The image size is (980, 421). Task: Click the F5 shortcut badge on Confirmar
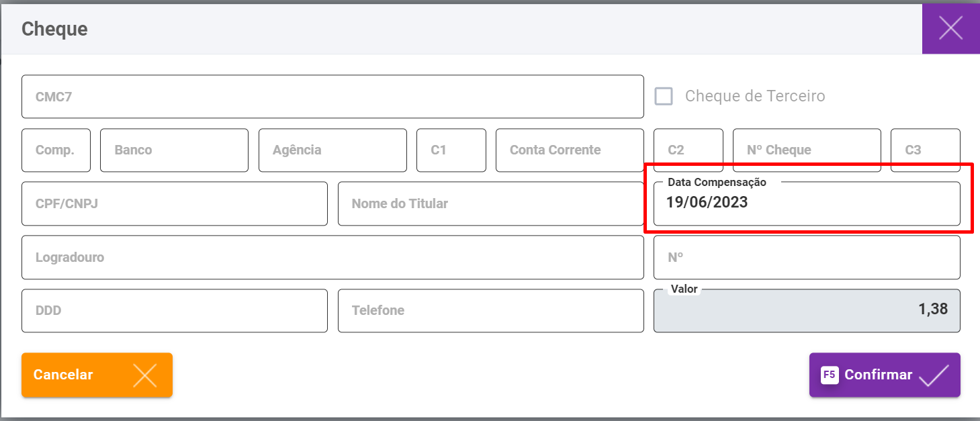coord(830,375)
